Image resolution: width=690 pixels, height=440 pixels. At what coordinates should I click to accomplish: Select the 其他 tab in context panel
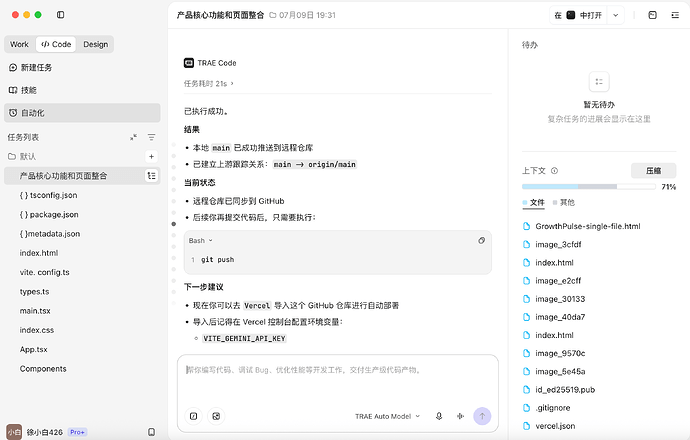[x=564, y=203]
